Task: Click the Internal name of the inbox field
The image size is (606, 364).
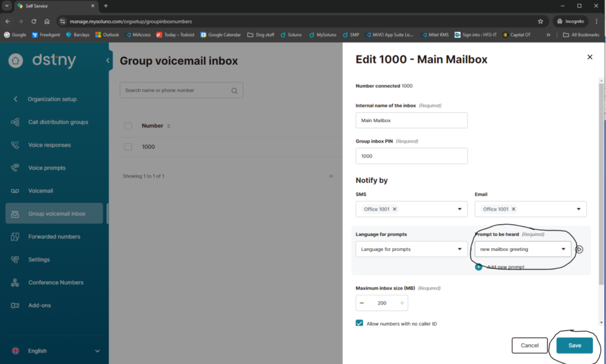Action: coord(412,120)
